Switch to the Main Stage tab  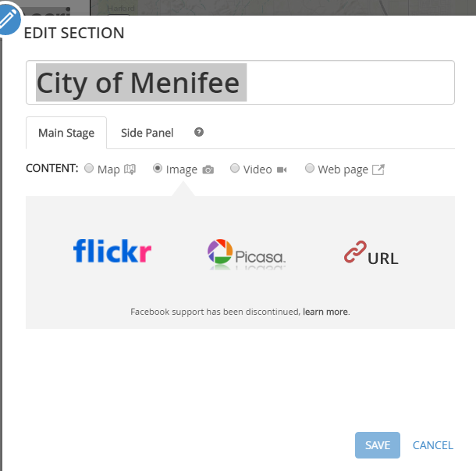66,133
